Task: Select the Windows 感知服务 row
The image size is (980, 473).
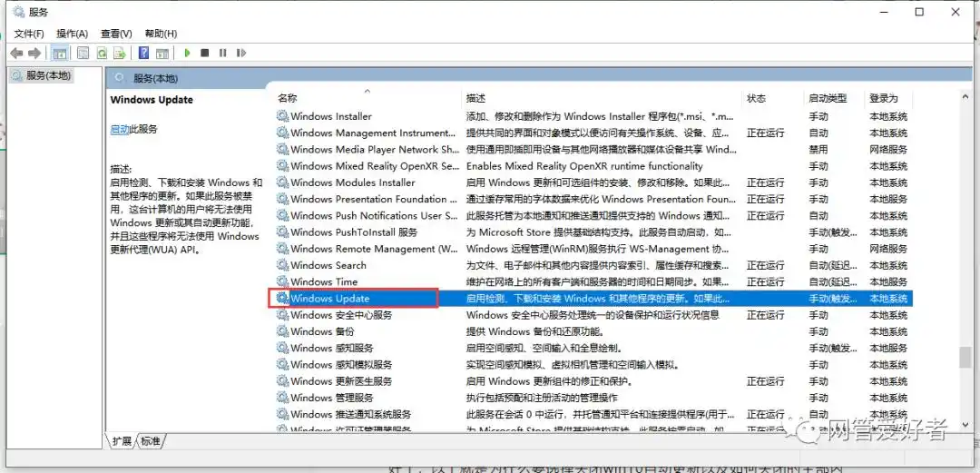Action: (593, 348)
